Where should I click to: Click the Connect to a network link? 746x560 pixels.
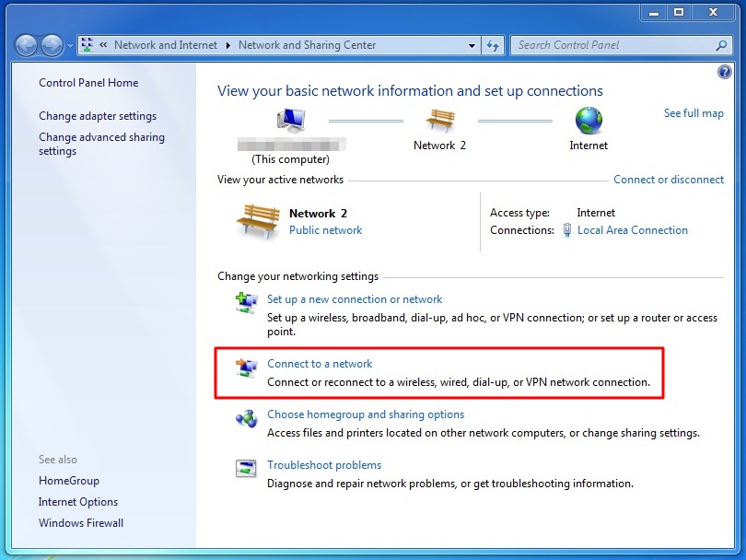320,364
